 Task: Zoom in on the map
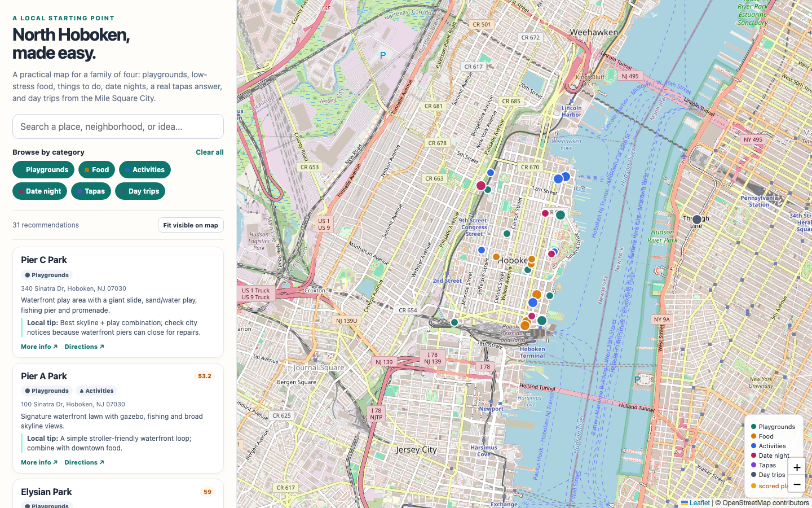(x=796, y=467)
